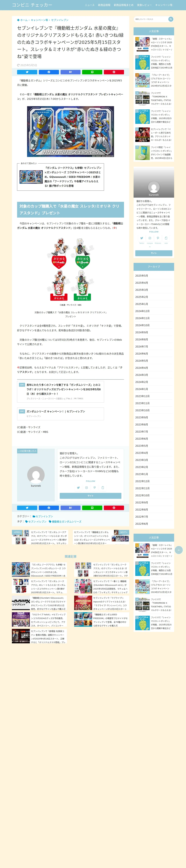This screenshot has width=186, height=868.
Task: Click the コンビニ チェッカー site title
Action: (32, 5)
